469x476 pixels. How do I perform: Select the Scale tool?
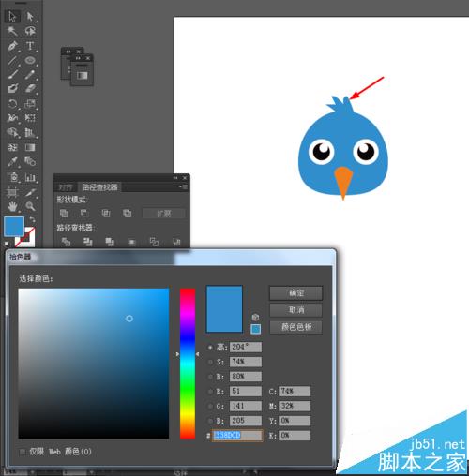click(30, 103)
